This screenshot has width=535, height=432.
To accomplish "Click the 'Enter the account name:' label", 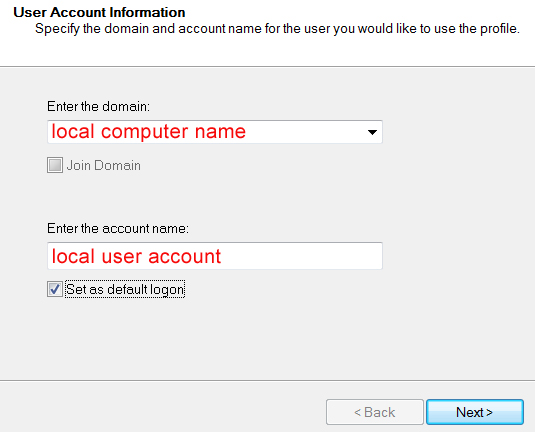I will (x=118, y=228).
